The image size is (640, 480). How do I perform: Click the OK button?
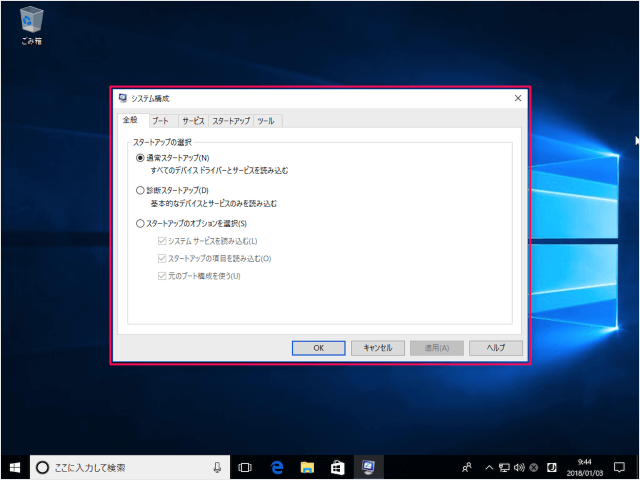(x=318, y=348)
